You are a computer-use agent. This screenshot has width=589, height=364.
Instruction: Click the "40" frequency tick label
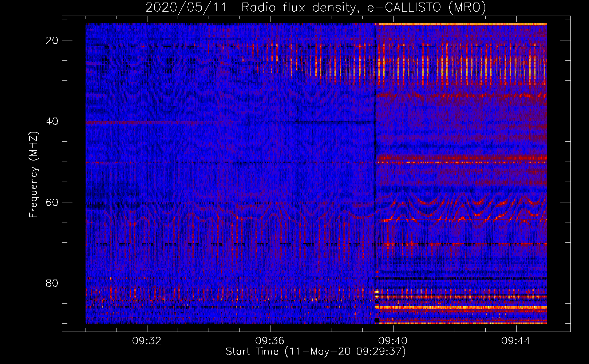(52, 121)
